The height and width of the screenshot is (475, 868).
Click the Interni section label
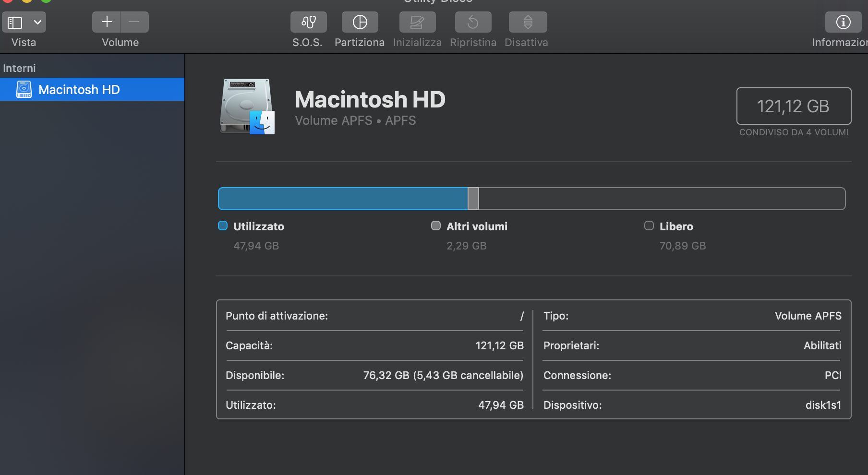(19, 68)
